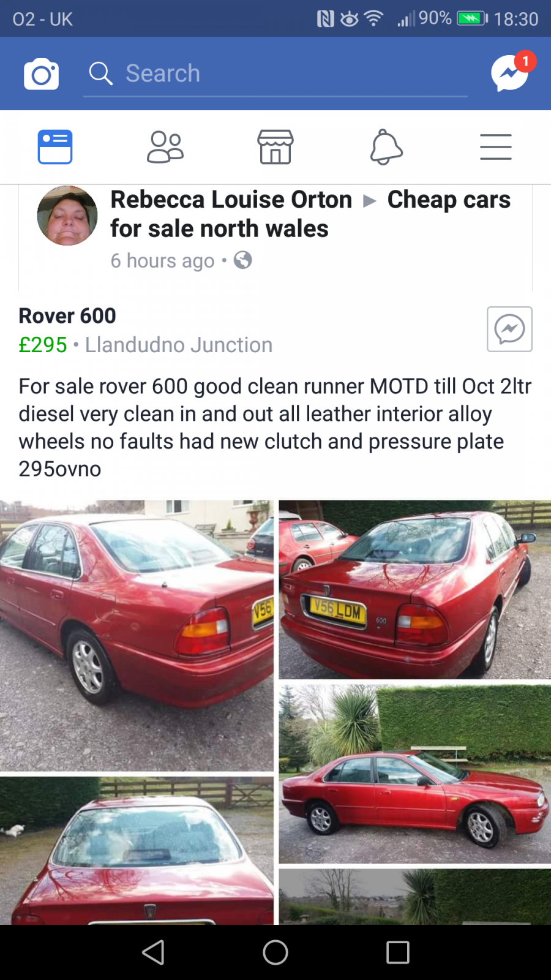Tap the Search field

(x=275, y=73)
